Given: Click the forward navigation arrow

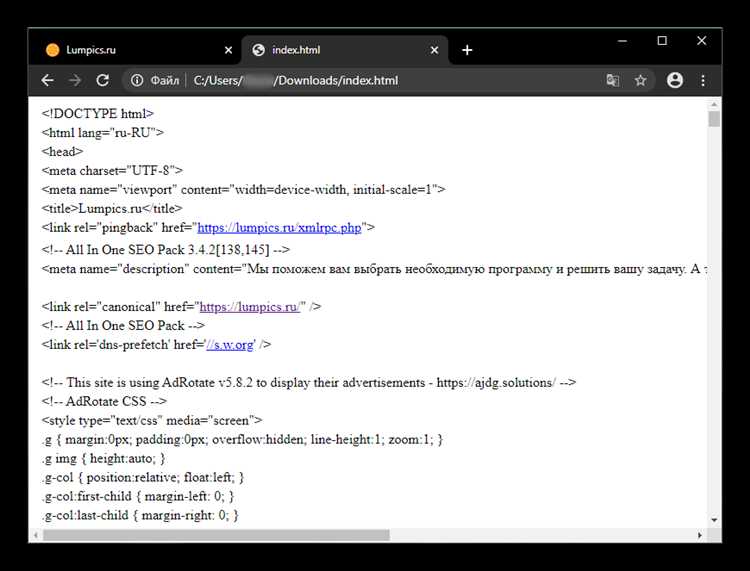Looking at the screenshot, I should click(x=74, y=80).
